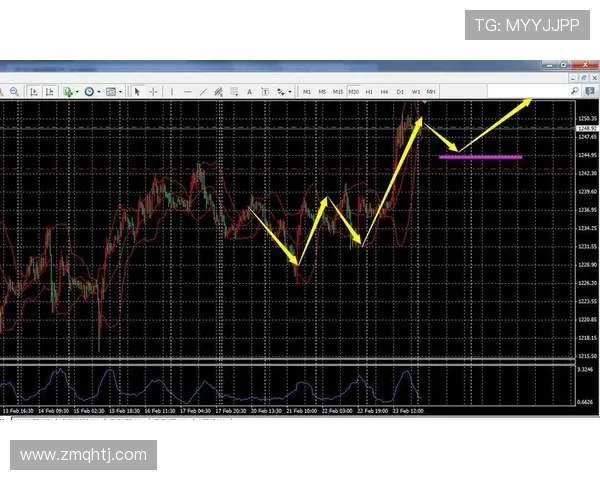Draw a vertical line tool
Image resolution: width=600 pixels, height=480 pixels.
[172, 91]
